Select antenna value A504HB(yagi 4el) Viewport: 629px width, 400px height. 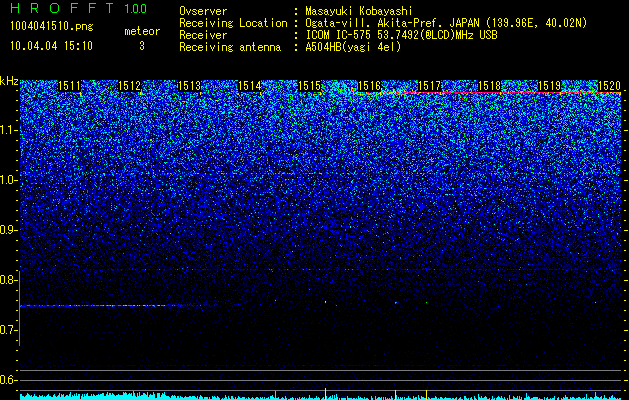pos(353,47)
